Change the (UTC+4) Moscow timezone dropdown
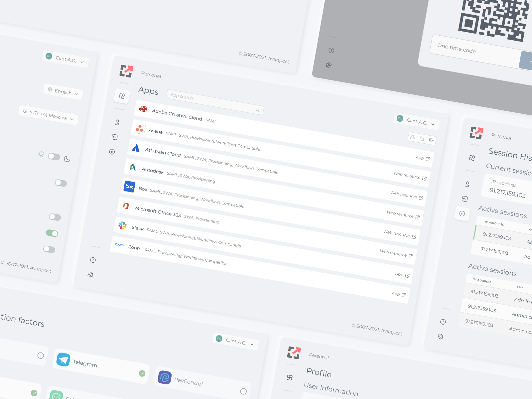Image resolution: width=532 pixels, height=399 pixels. pos(48,118)
